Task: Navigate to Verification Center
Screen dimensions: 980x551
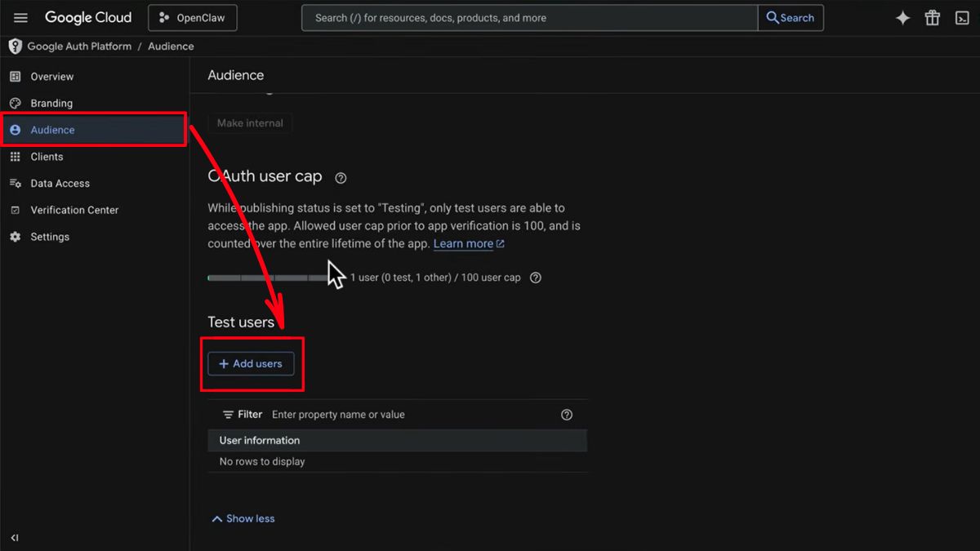Action: click(x=73, y=210)
